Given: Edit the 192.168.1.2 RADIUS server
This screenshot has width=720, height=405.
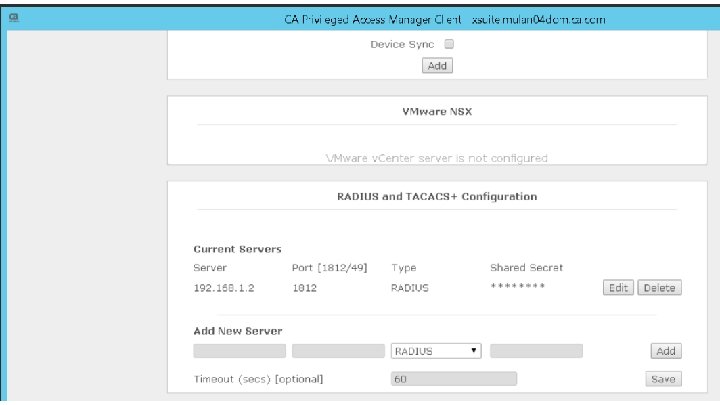Looking at the screenshot, I should pyautogui.click(x=618, y=288).
